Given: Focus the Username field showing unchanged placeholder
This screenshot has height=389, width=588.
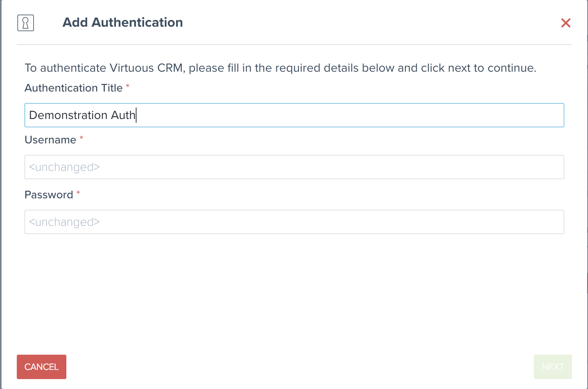Looking at the screenshot, I should (x=294, y=167).
